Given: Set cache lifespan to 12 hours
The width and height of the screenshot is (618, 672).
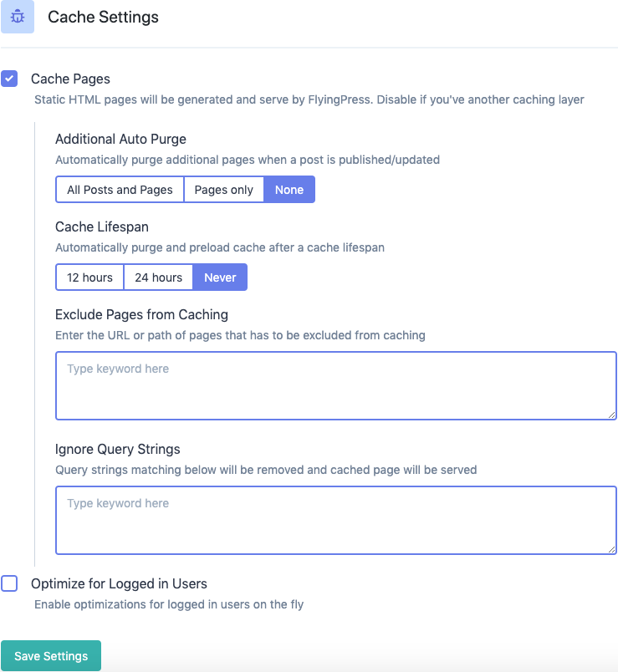Looking at the screenshot, I should point(89,277).
